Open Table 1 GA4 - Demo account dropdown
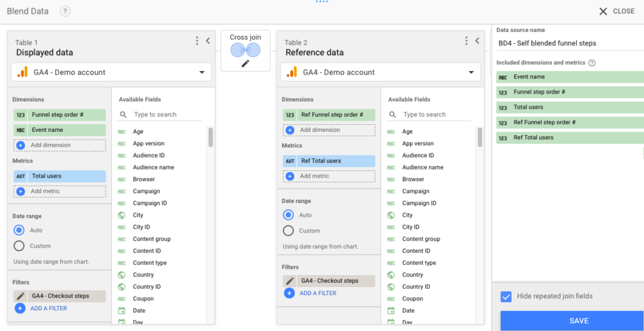 coord(111,72)
